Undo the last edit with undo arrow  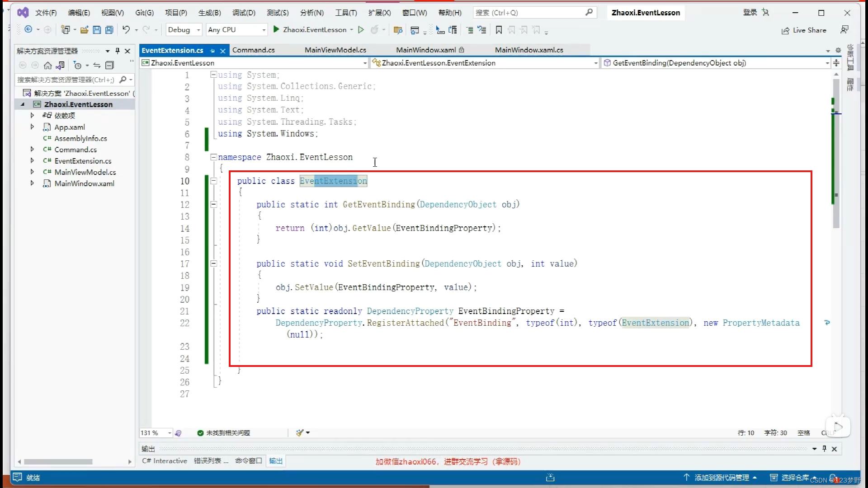[126, 29]
